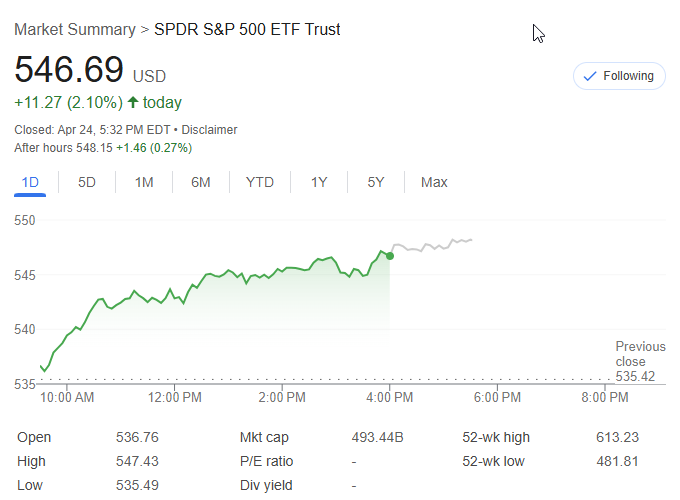Click the 52-wk high value

pyautogui.click(x=616, y=438)
